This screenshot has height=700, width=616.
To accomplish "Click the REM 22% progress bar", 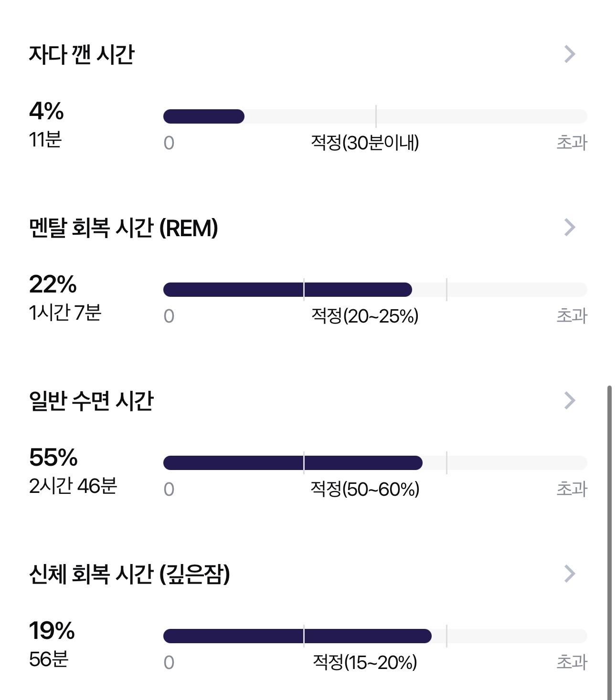I will coord(375,290).
